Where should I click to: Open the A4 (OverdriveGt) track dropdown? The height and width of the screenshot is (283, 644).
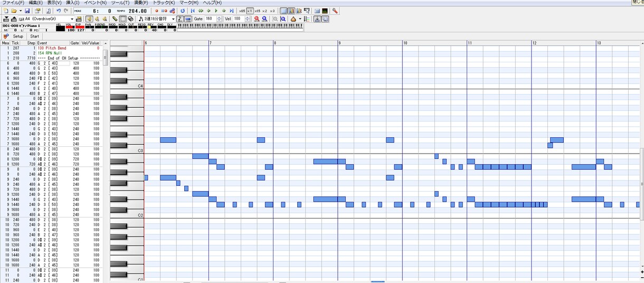(71, 18)
